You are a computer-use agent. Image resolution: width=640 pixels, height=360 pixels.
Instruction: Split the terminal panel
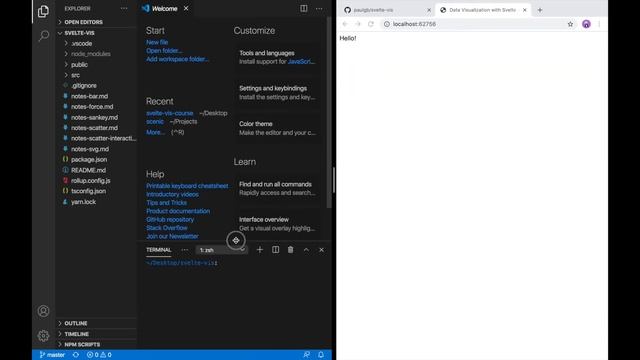(276, 250)
